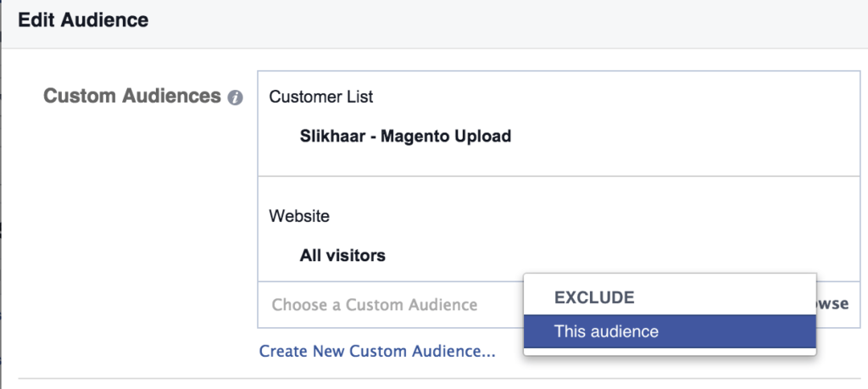868x389 pixels.
Task: Click the Custom Audiences section label
Action: click(x=132, y=96)
